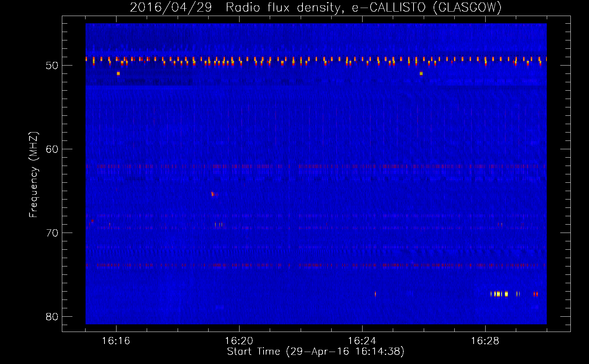The image size is (589, 364).
Task: Click the orange square at 51 MHz near 16:16
Action: (118, 74)
